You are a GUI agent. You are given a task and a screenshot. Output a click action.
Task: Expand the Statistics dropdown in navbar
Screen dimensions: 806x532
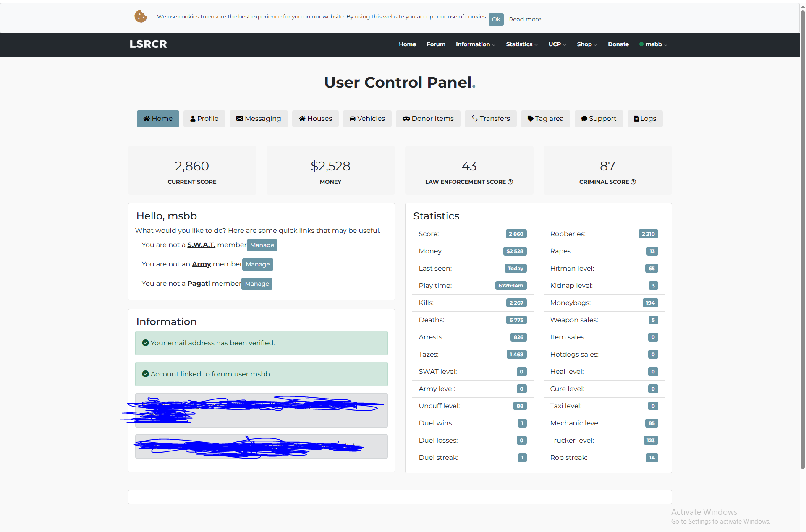[x=521, y=44]
